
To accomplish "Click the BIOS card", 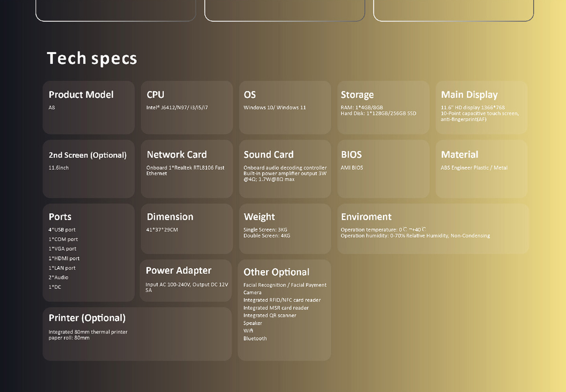I will pos(383,169).
